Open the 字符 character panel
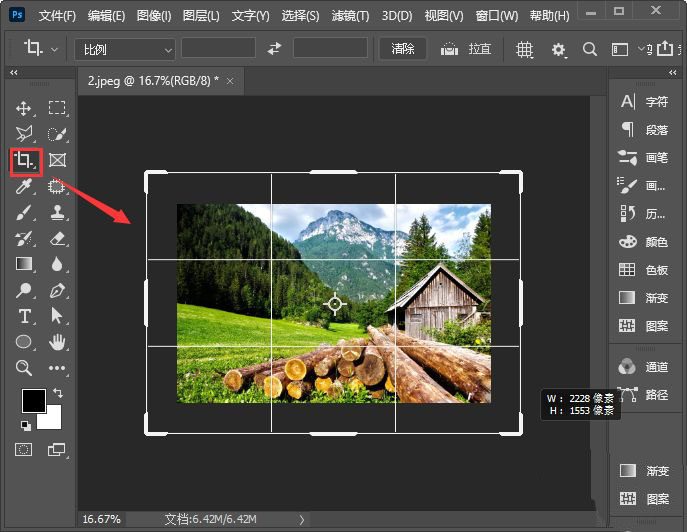687x532 pixels. [x=644, y=102]
